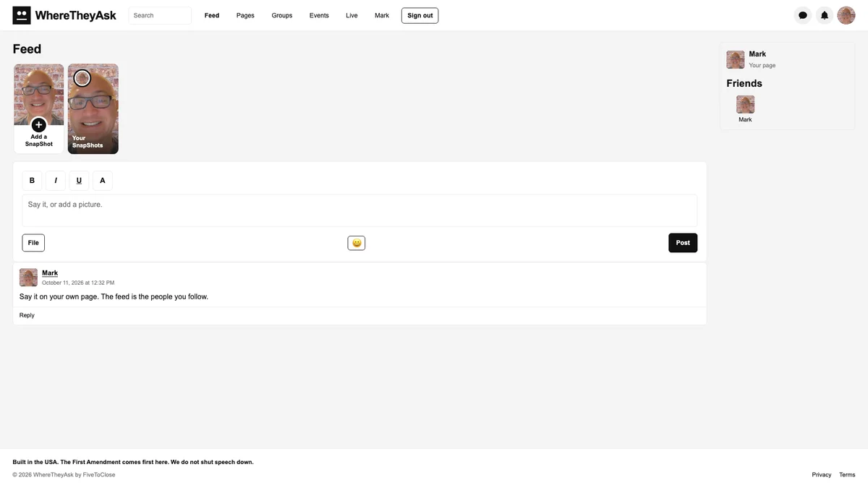Click the WhereTheyAsk logo icon

(x=22, y=15)
